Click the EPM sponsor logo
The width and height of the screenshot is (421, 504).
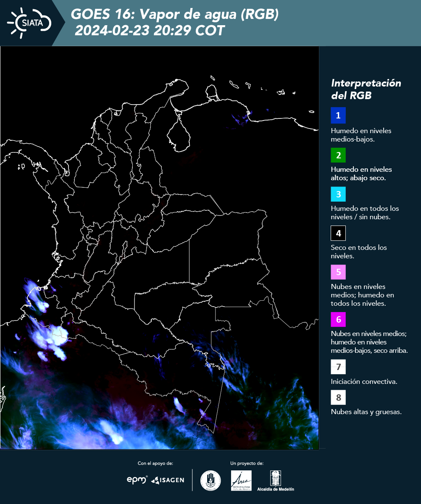(137, 480)
